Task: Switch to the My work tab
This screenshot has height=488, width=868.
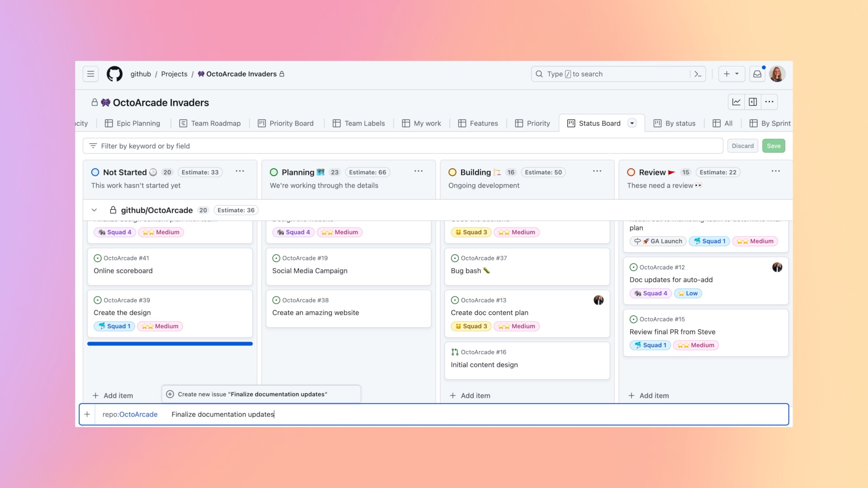Action: (x=421, y=123)
